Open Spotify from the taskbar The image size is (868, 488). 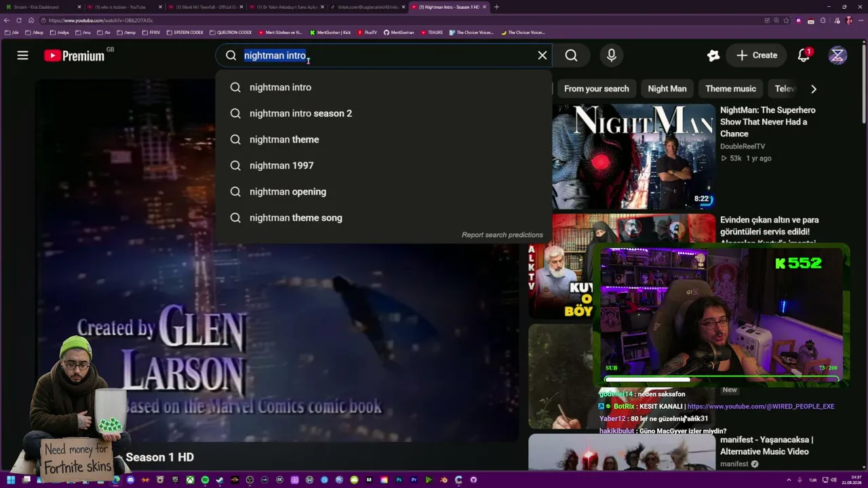click(x=205, y=480)
